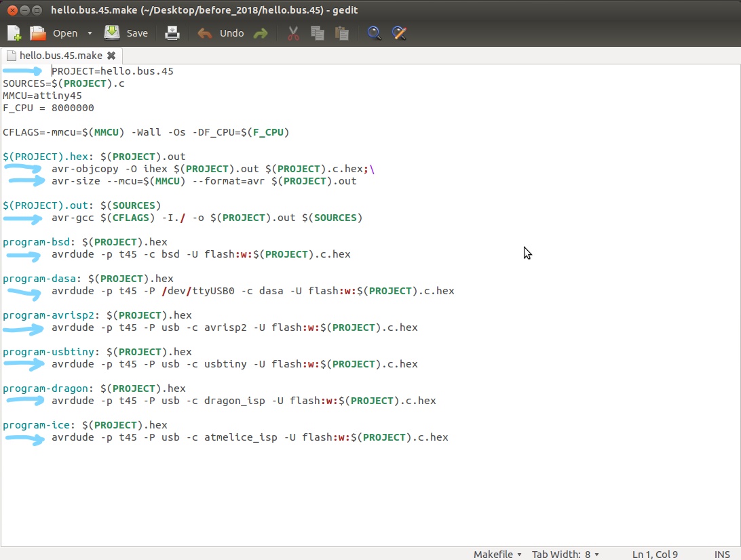Image resolution: width=741 pixels, height=560 pixels.
Task: Click the avr-gcc command line
Action: (207, 218)
